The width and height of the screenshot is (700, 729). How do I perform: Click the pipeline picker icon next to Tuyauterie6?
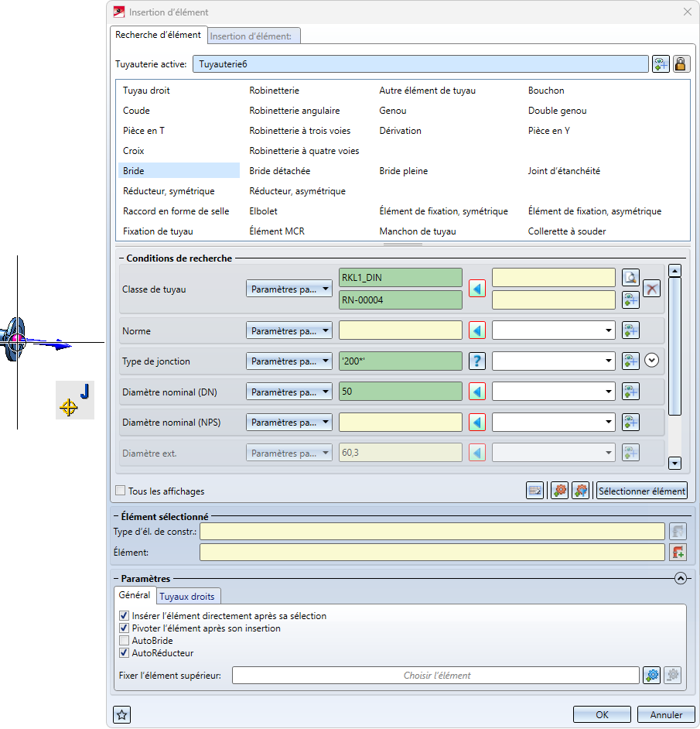tap(660, 64)
